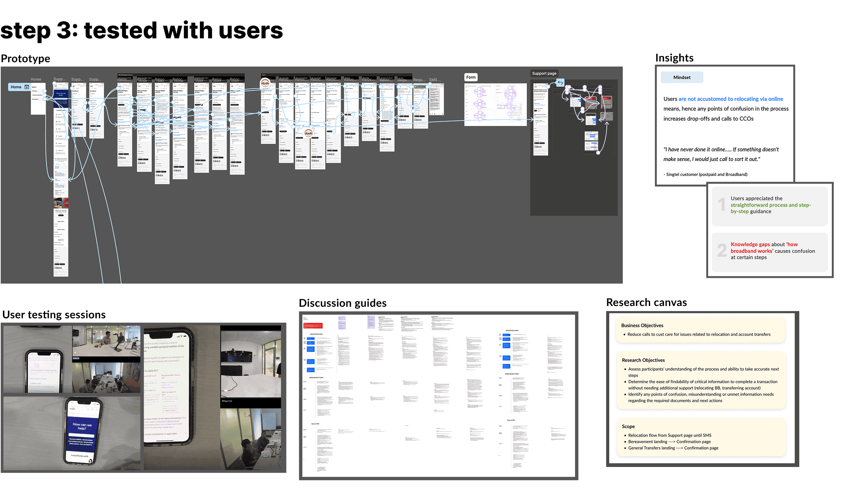Screen dimensions: 868x497
Task: Select the Support page section label
Action: [x=544, y=73]
